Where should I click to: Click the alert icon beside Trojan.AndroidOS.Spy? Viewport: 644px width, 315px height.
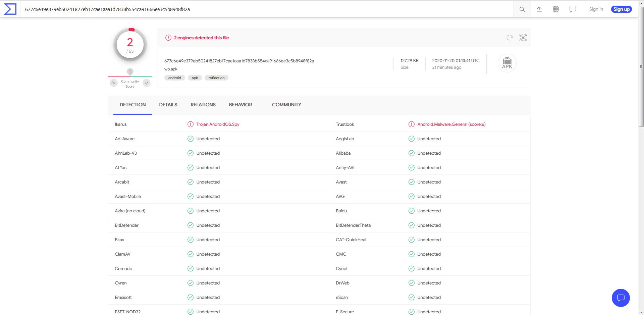pyautogui.click(x=191, y=124)
